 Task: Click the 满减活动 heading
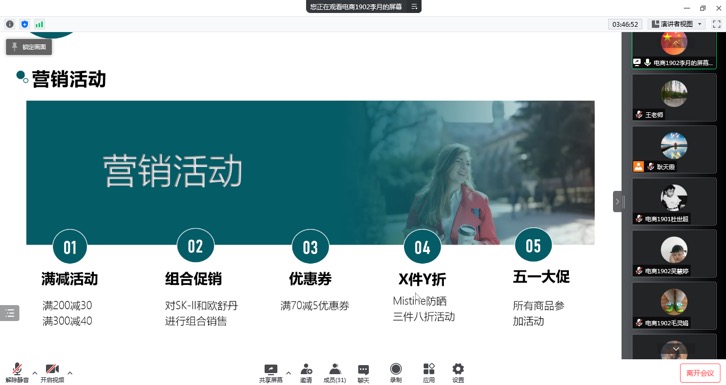tap(69, 279)
